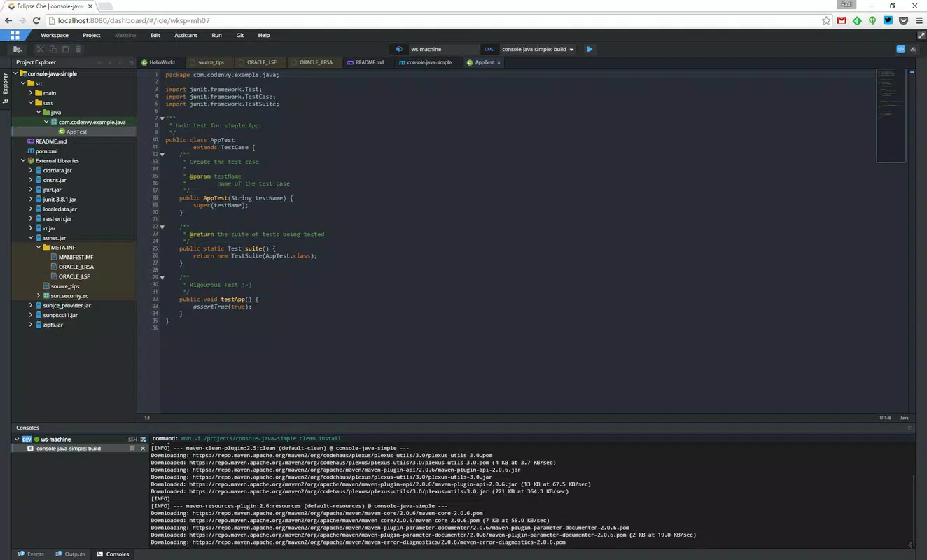Open the Git menu

coord(240,35)
